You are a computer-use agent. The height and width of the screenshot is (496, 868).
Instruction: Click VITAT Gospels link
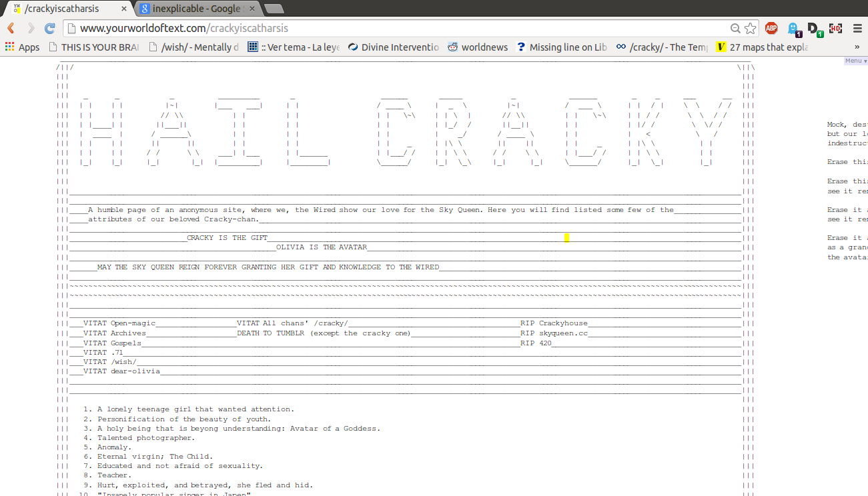point(112,343)
